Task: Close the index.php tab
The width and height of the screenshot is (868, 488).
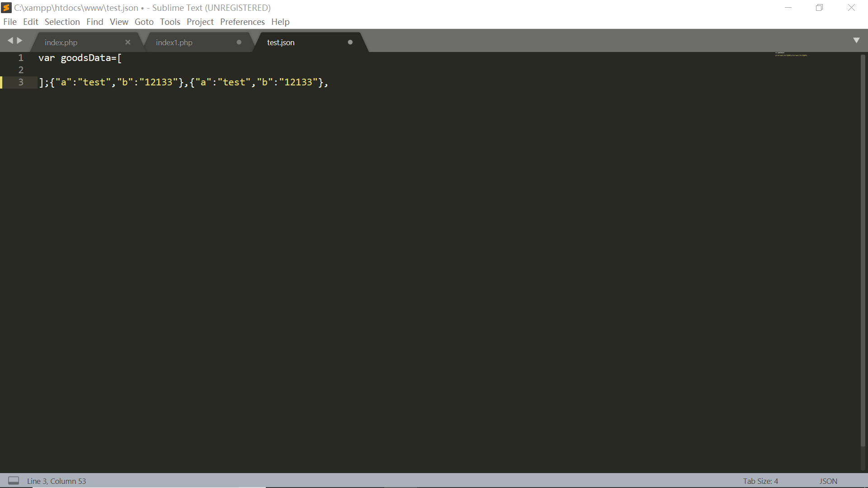Action: [128, 42]
